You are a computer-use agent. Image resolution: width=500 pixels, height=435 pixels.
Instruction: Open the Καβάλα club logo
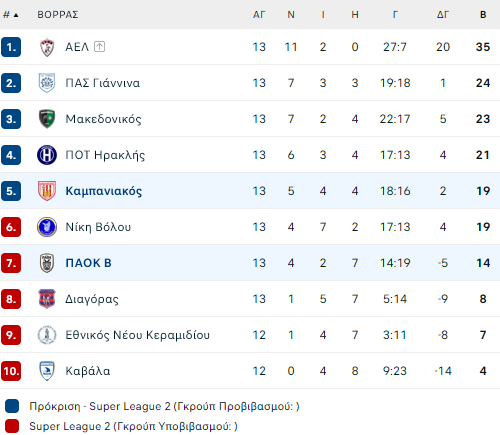coord(47,371)
